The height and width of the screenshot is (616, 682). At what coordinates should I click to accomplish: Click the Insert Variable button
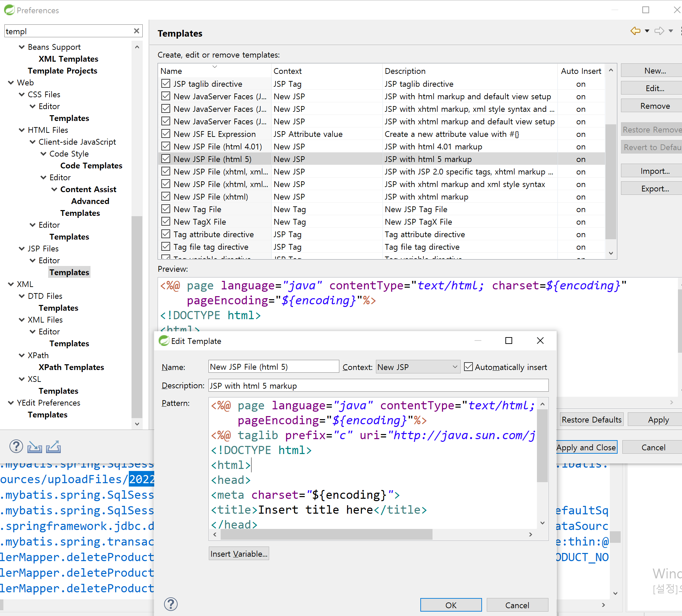[239, 554]
